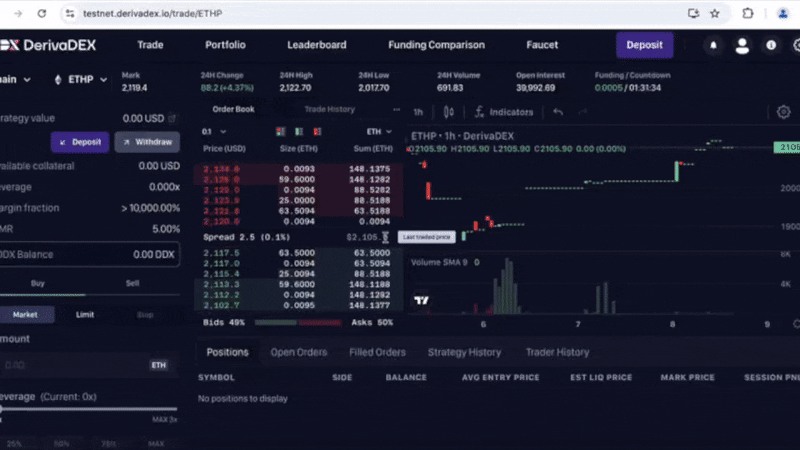
Task: Open notifications bell
Action: 713,45
